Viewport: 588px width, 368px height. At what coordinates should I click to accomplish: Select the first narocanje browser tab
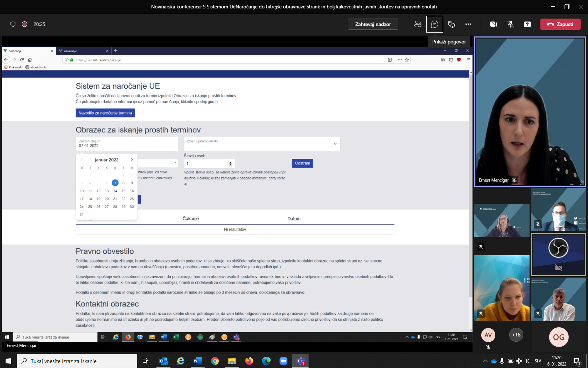point(27,51)
